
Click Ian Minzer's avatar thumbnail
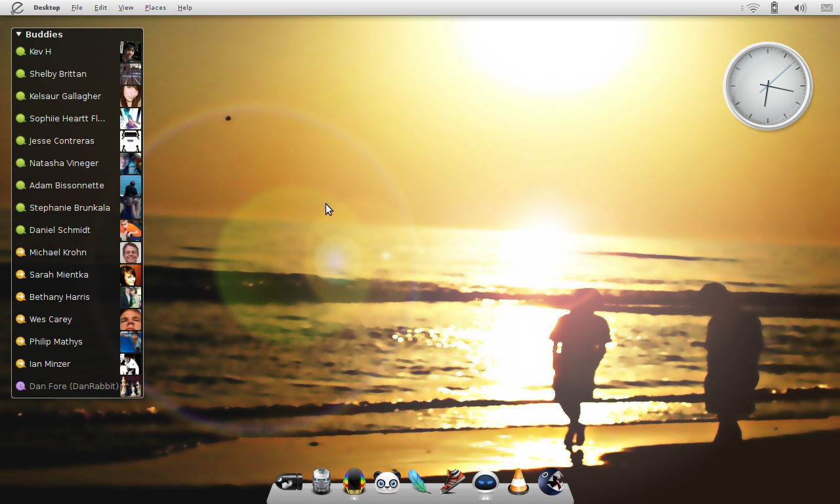(x=131, y=364)
